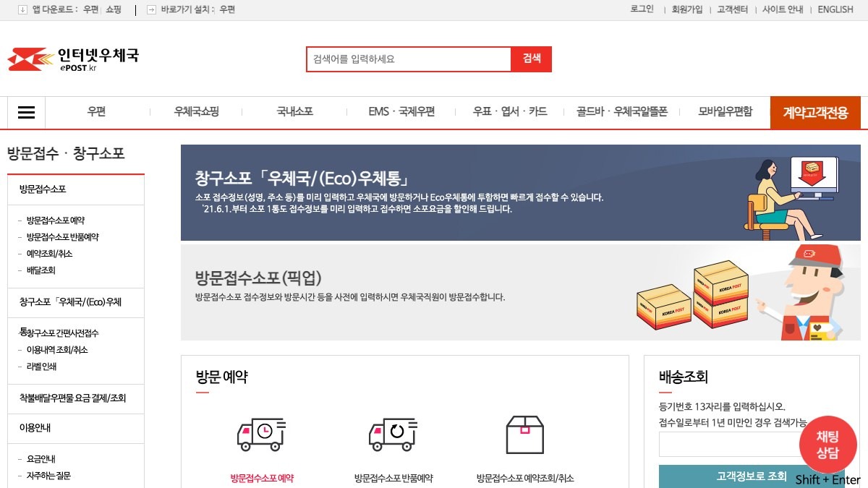Screen dimensions: 868x488
Task: Open the 채팅 상담 chat bubble
Action: tap(828, 445)
